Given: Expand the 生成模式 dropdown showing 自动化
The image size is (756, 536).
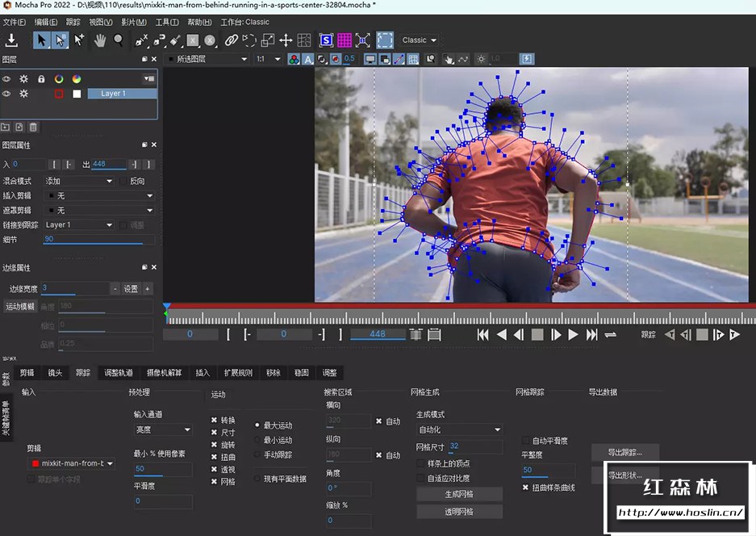Looking at the screenshot, I should pyautogui.click(x=458, y=429).
